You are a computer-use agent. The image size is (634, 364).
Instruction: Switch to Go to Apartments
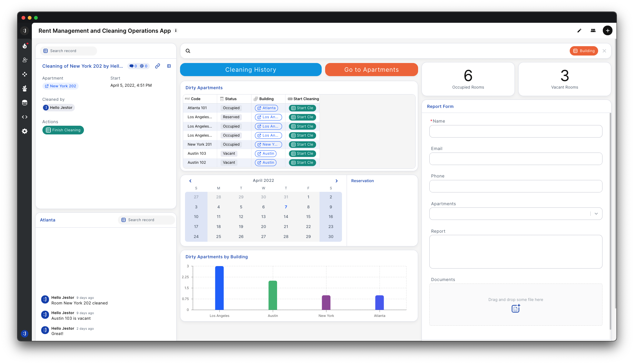(x=371, y=70)
